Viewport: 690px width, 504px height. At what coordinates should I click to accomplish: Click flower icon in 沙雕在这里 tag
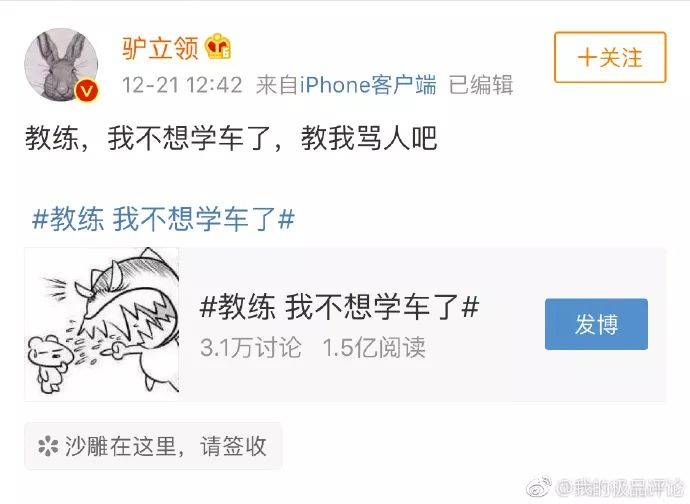(x=48, y=446)
